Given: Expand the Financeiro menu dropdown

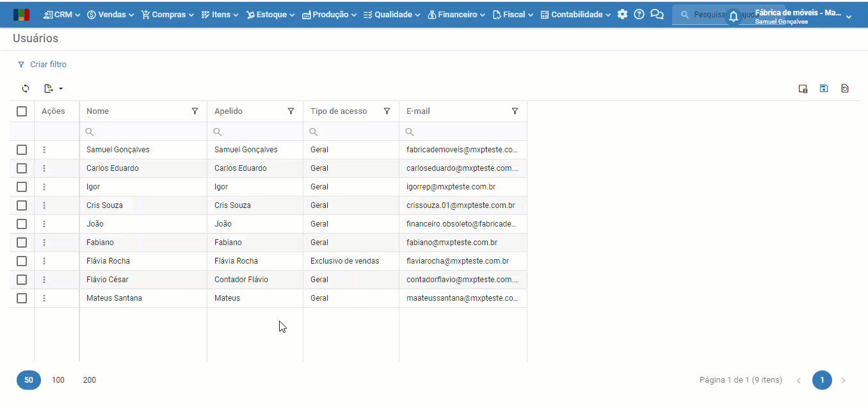Looking at the screenshot, I should click(456, 14).
